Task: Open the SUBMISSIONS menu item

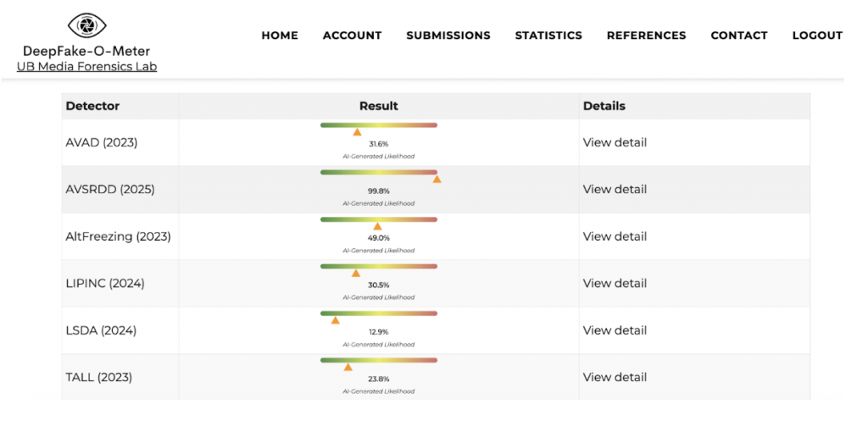Action: (x=448, y=36)
